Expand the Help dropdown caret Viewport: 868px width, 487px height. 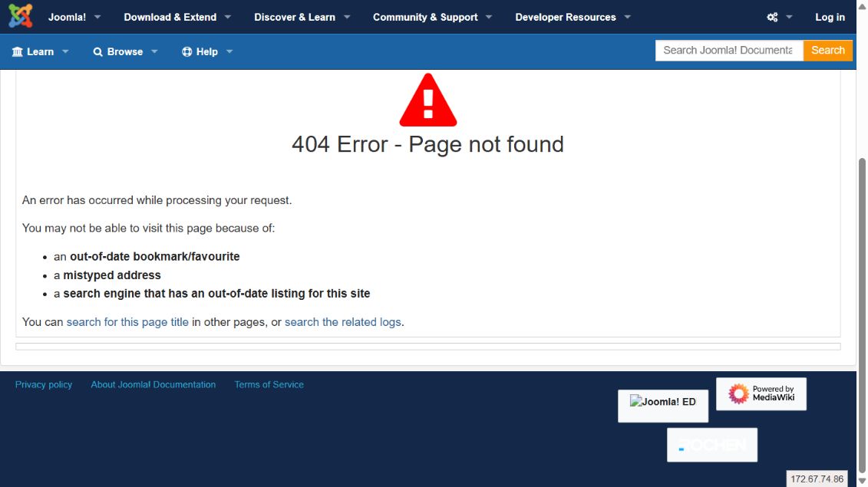tap(229, 51)
